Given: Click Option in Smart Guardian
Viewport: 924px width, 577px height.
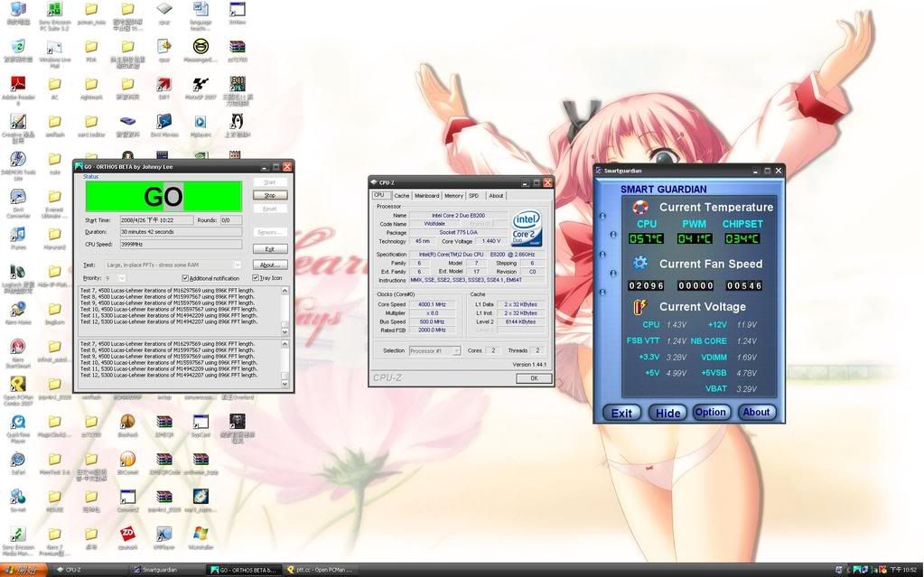Looking at the screenshot, I should click(711, 412).
